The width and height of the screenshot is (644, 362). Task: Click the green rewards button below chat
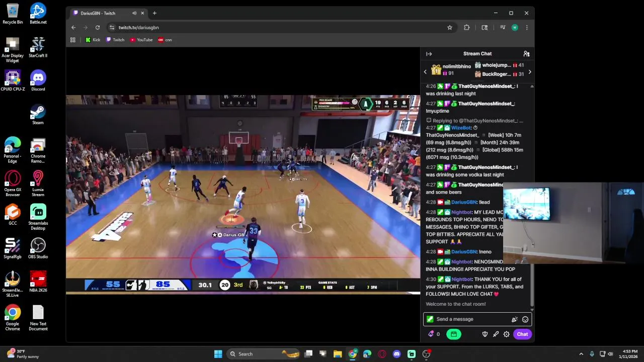point(453,334)
